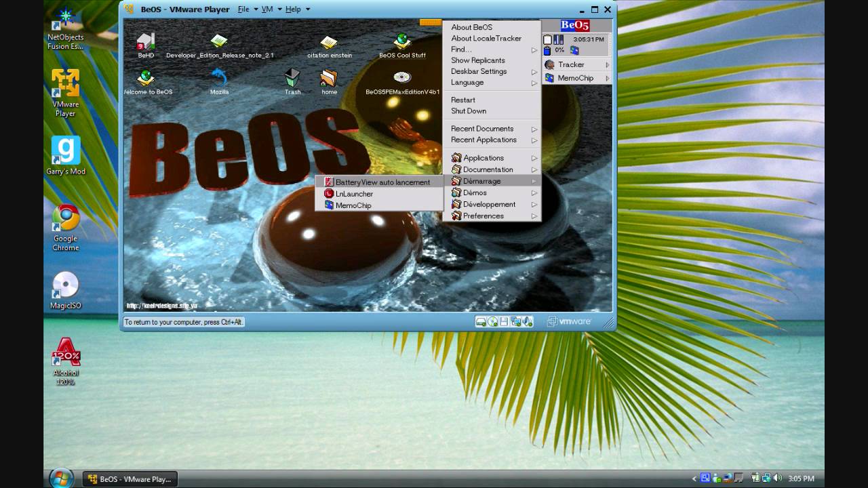Show hidden system tray icons arrow

pyautogui.click(x=694, y=479)
